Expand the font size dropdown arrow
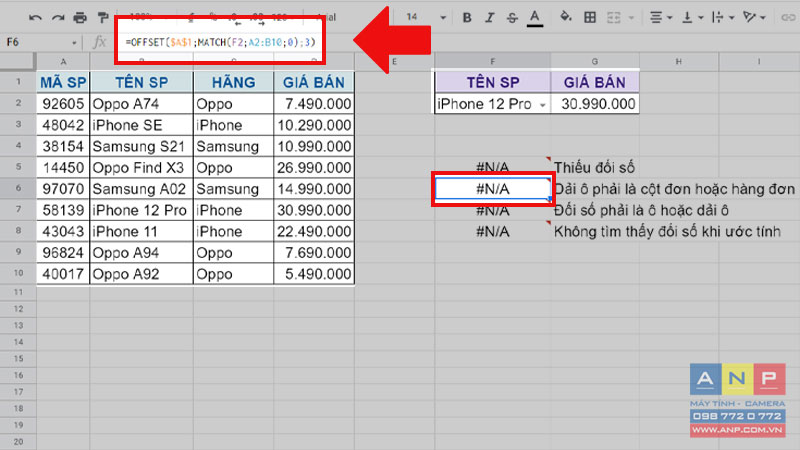800x450 pixels. [443, 18]
